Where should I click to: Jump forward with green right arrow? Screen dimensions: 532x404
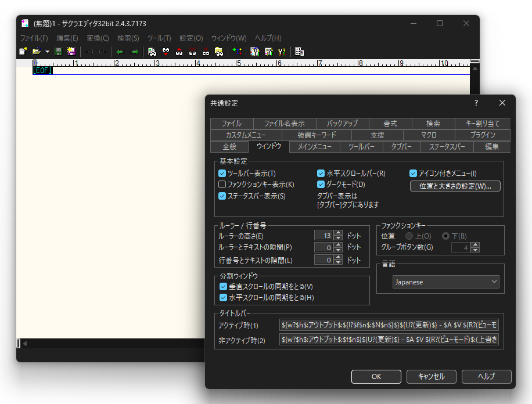(135, 52)
